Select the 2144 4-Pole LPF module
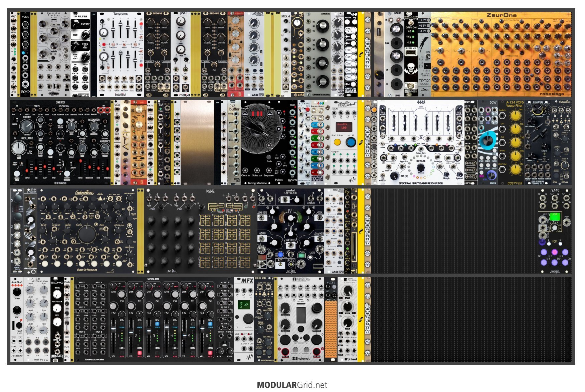Screen dimensions: 585x392 (30, 231)
